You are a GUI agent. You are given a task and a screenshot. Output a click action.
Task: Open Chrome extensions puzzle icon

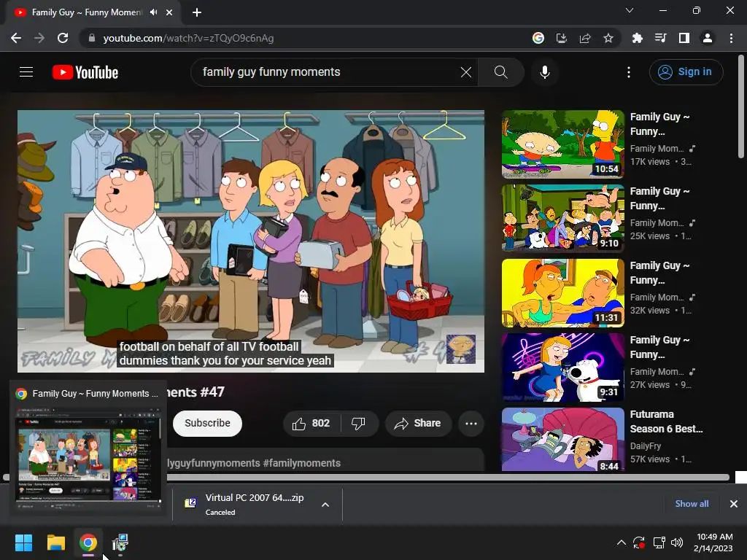[637, 38]
